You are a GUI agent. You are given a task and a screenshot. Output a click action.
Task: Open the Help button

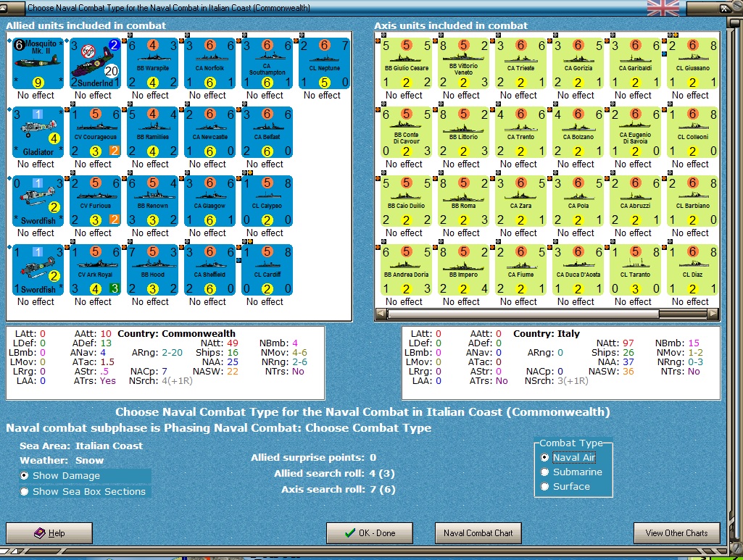coord(49,533)
